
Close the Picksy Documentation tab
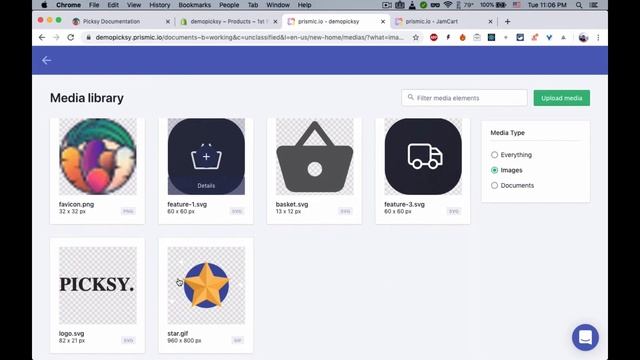point(168,22)
